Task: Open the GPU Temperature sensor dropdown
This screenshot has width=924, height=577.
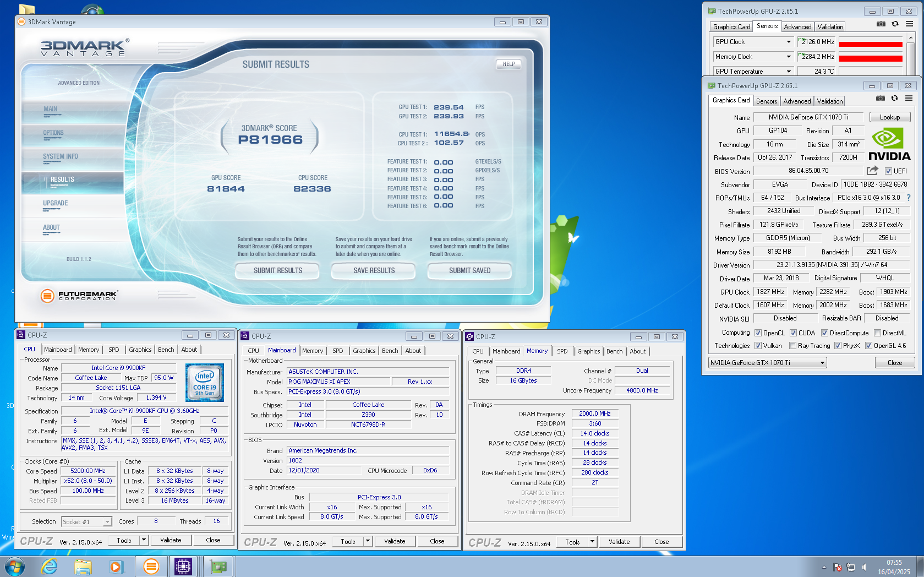Action: point(753,72)
